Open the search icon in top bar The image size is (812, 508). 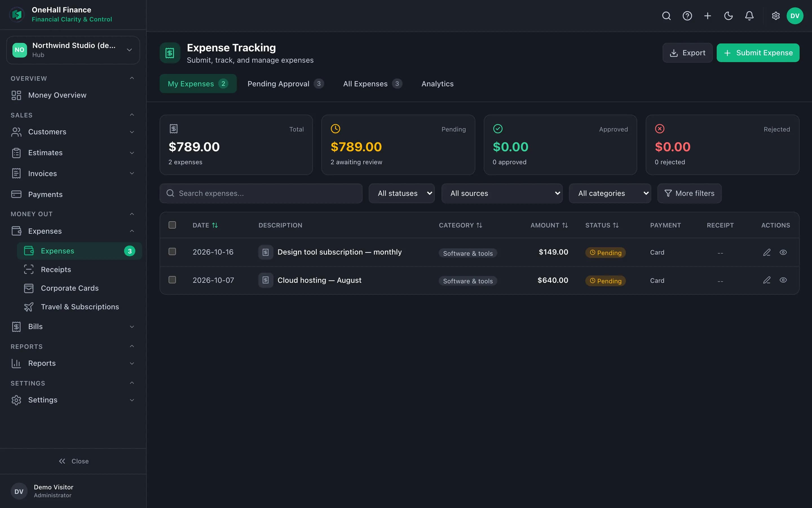(667, 16)
